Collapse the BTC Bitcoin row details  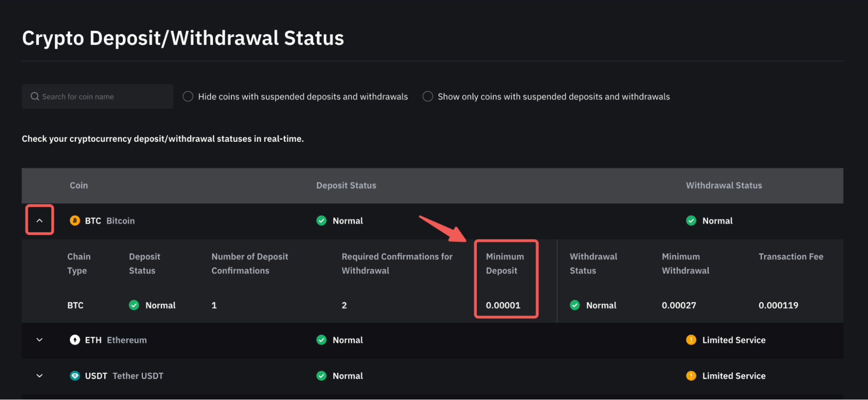click(40, 220)
